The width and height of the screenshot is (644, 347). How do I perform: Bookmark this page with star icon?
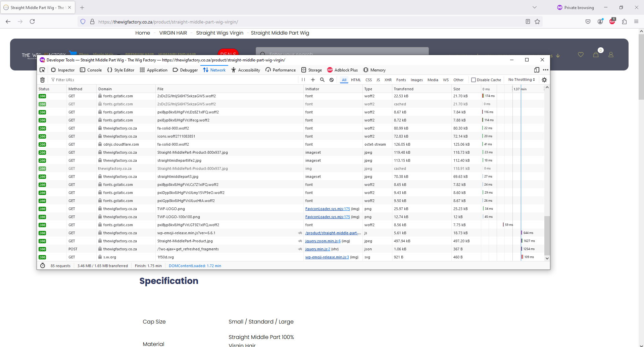coord(537,21)
